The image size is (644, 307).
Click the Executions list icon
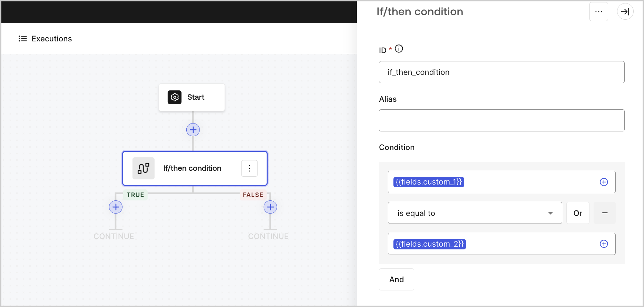(x=23, y=39)
